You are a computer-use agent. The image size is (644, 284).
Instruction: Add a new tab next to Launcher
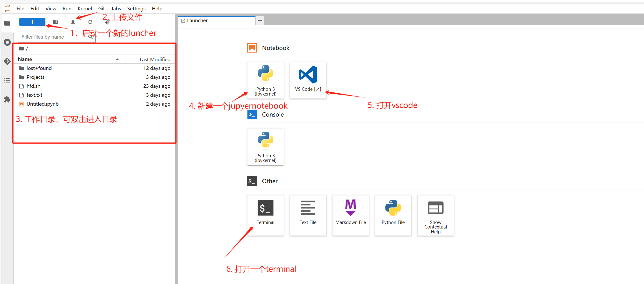[260, 21]
